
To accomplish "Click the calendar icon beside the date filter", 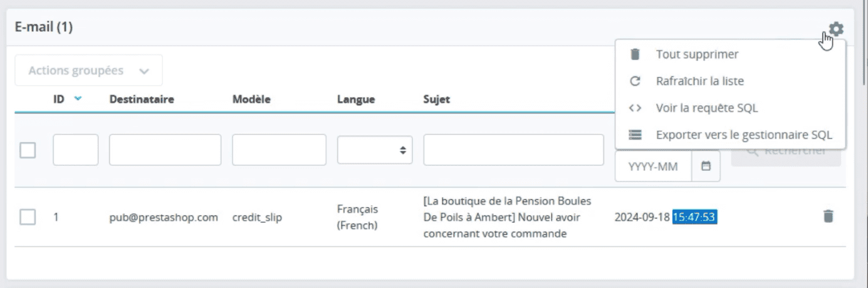I will (706, 167).
